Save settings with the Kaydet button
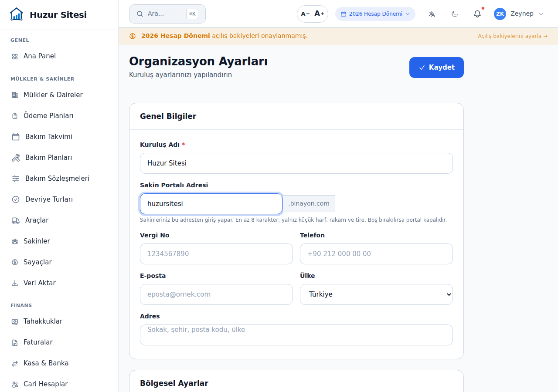This screenshot has height=392, width=558. (x=436, y=68)
